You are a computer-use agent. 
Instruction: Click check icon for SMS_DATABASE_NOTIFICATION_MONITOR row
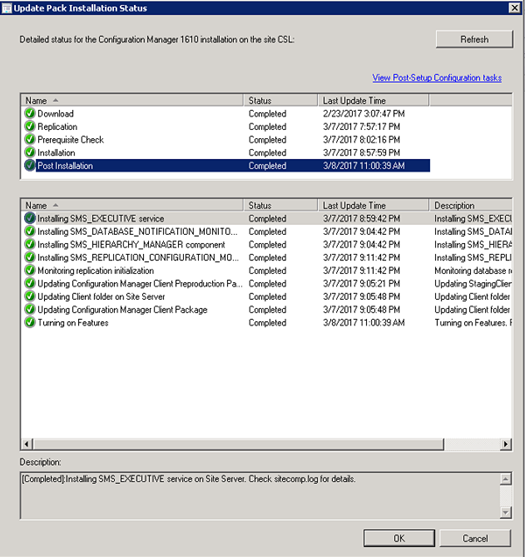pos(30,231)
